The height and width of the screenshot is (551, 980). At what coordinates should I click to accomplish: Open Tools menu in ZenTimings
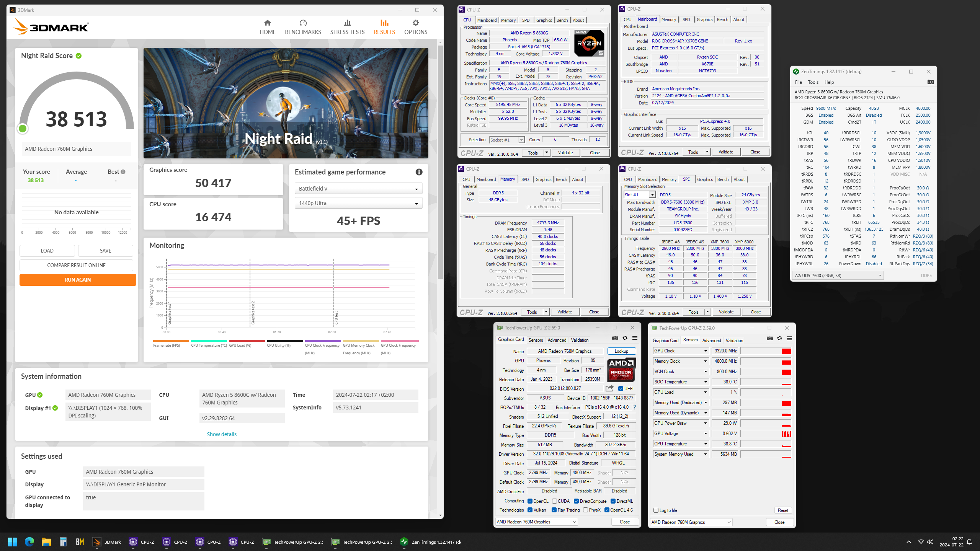click(813, 82)
